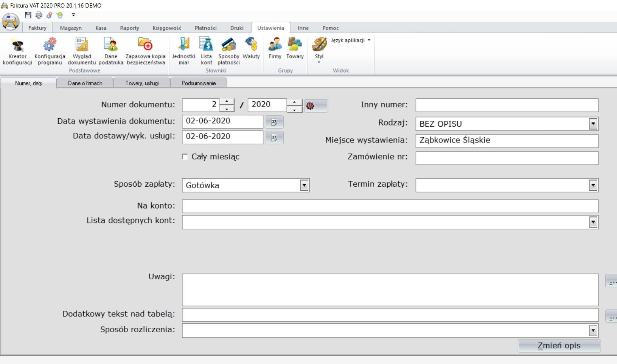Viewport: 617px width, 364px height.
Task: Open Dane podatnika
Action: coord(111,51)
